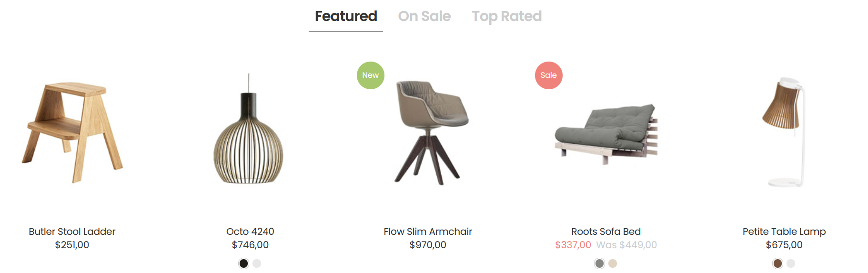Click the Roots Sofa Bed product name
This screenshot has height=273, width=868.
(x=606, y=231)
